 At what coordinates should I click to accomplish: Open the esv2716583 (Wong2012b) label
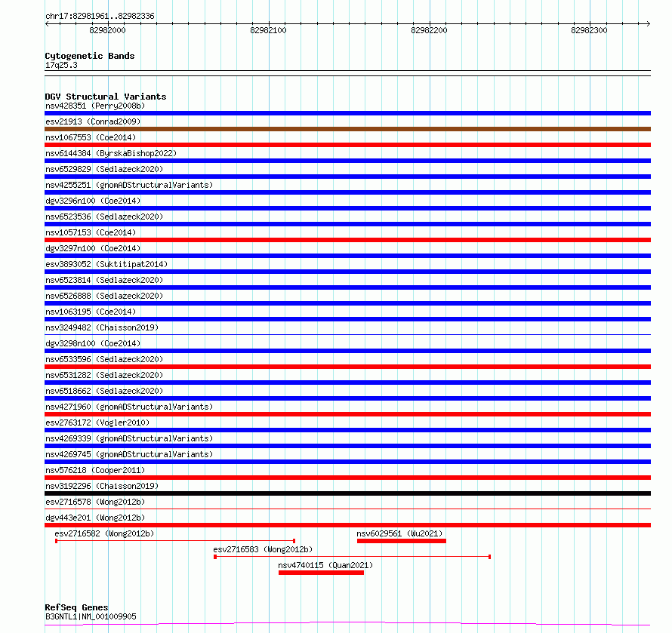pyautogui.click(x=263, y=549)
